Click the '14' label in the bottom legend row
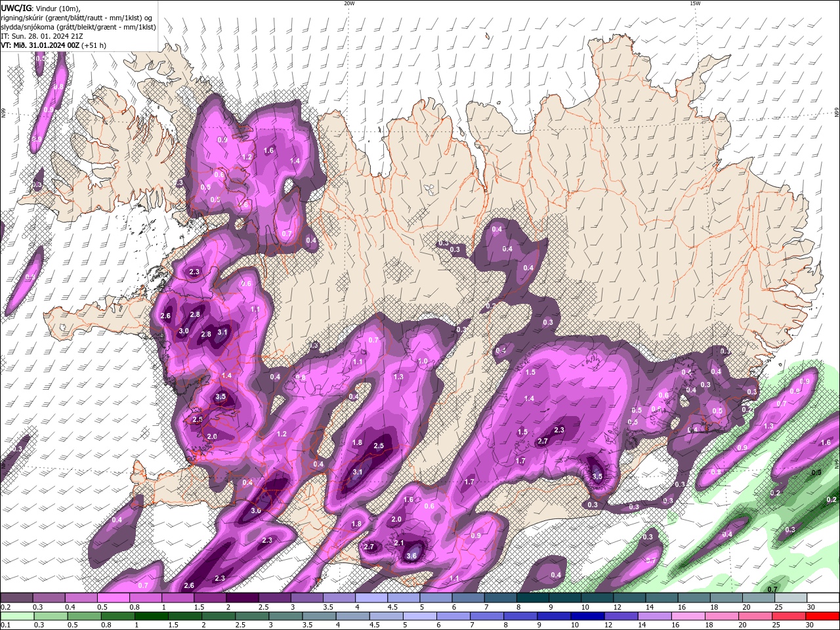The width and height of the screenshot is (840, 630). tap(643, 625)
